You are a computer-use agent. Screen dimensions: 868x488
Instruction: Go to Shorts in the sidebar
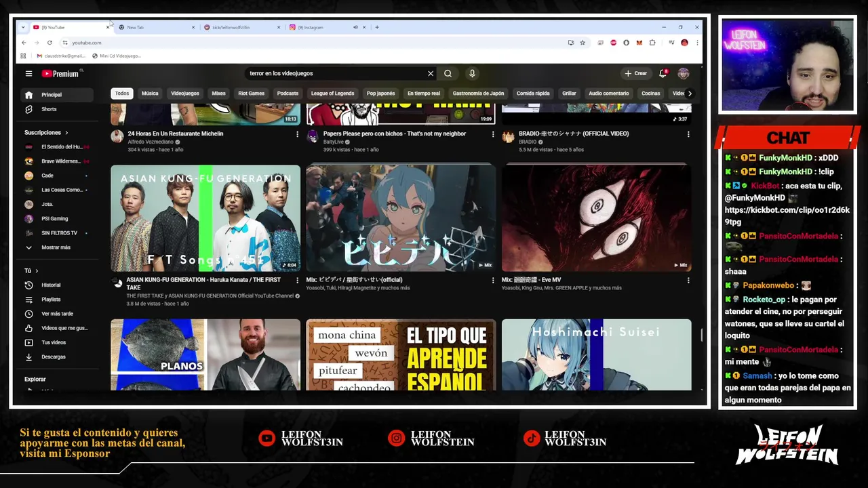point(56,109)
